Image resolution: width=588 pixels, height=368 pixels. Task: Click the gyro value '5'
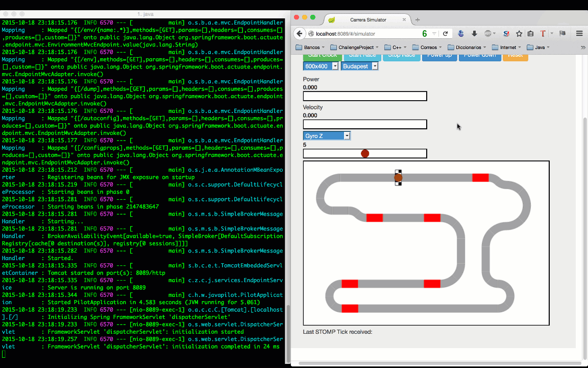305,145
